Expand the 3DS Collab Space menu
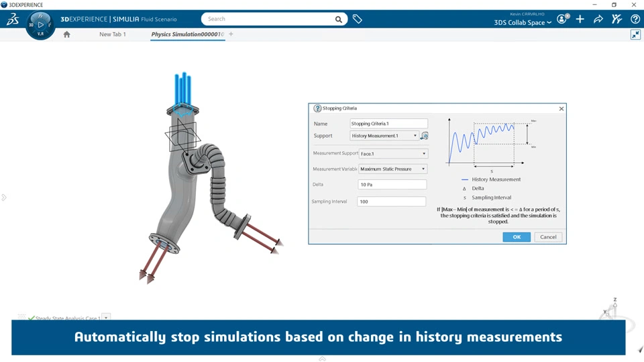 pos(523,23)
